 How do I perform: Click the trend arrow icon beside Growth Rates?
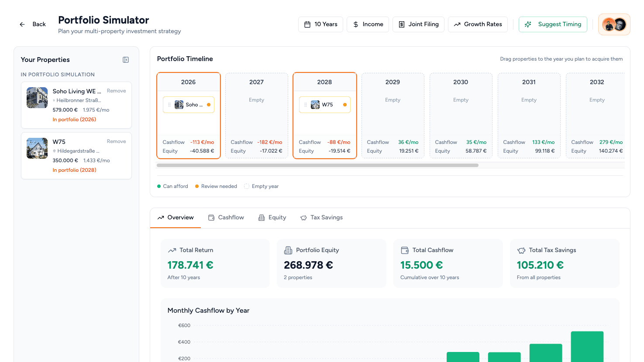coord(457,24)
